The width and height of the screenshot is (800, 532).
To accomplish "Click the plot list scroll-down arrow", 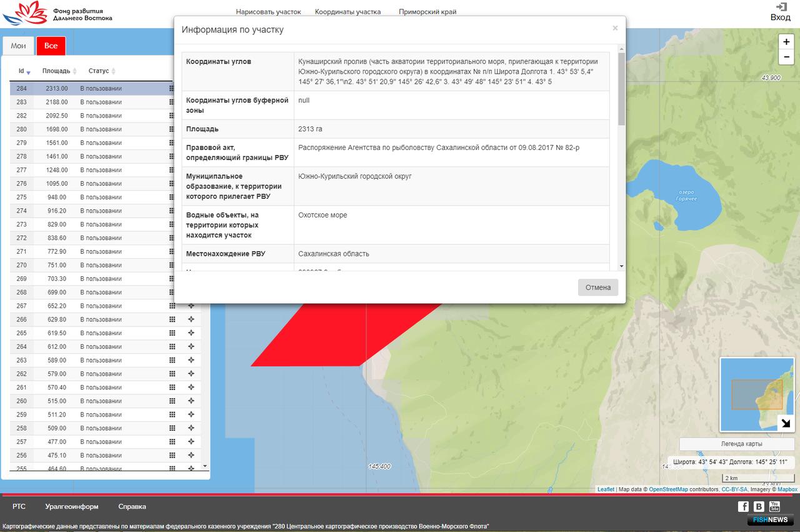I will pyautogui.click(x=205, y=466).
